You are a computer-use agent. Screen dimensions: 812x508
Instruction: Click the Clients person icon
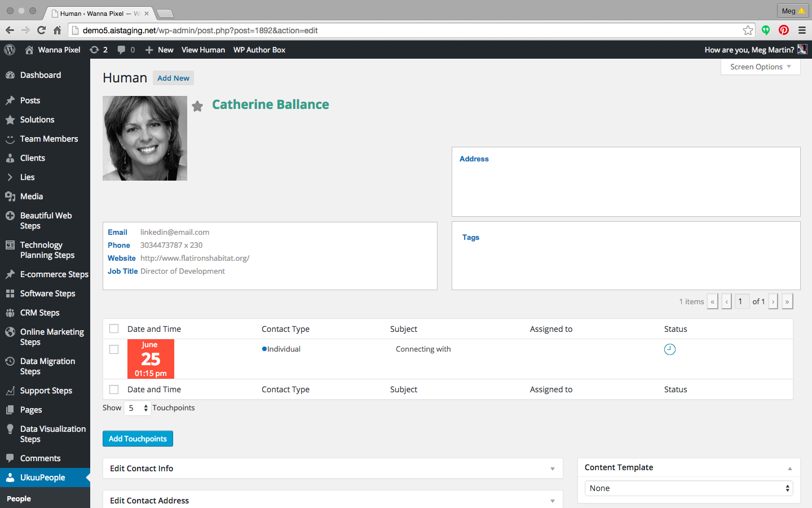coord(10,158)
